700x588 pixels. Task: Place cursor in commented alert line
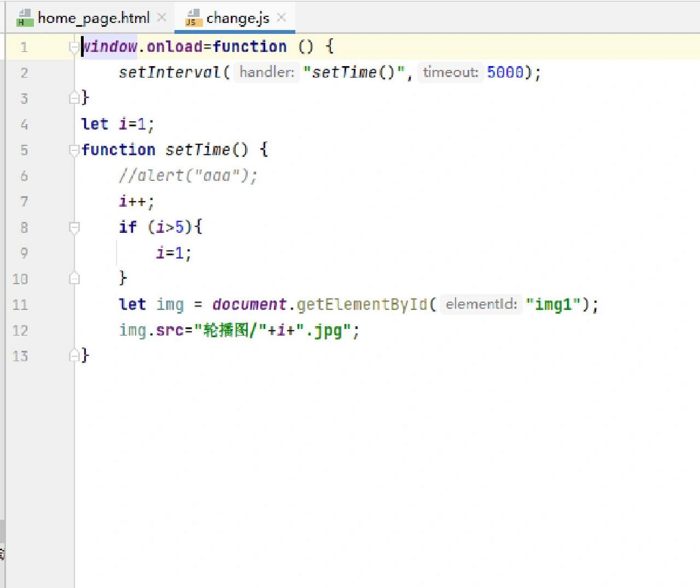click(188, 175)
